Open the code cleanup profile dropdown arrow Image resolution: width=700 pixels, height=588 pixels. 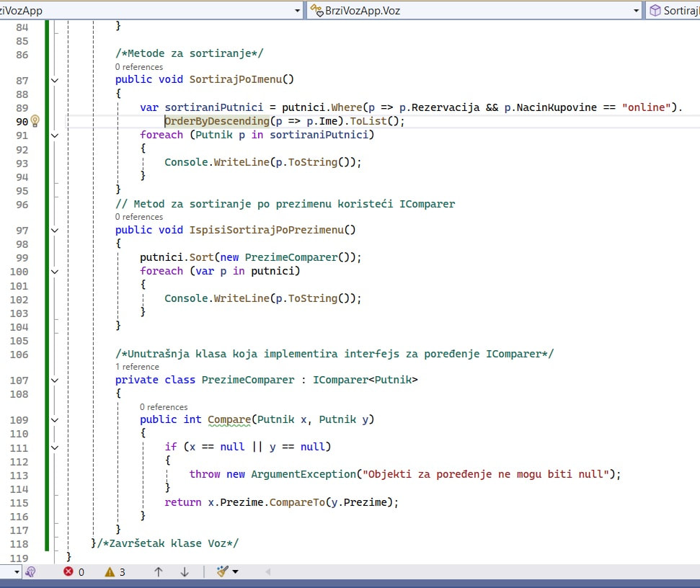[x=235, y=571]
